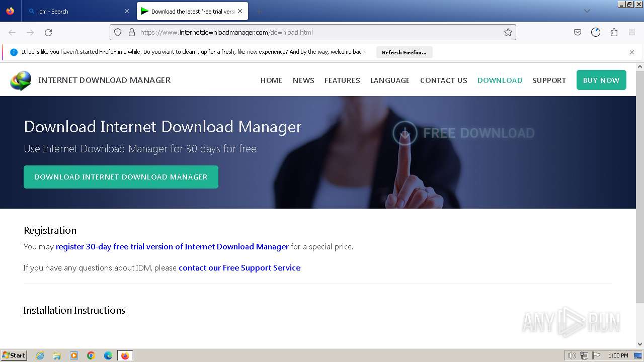Bookmark this page with the star icon
Screen dimensions: 644x362
508,32
